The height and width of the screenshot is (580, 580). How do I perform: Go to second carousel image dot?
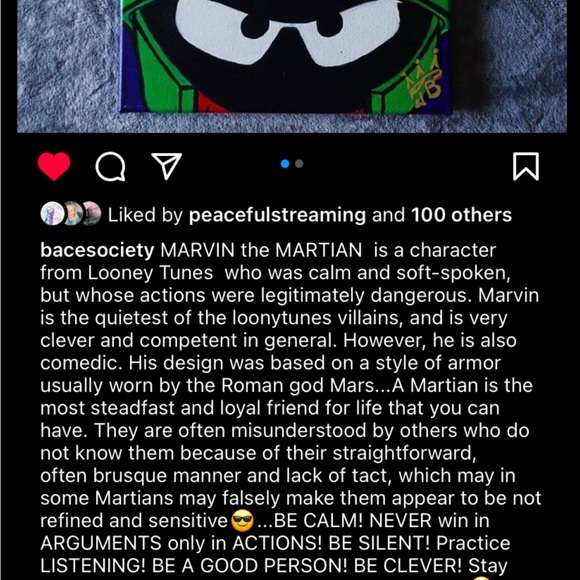click(299, 163)
